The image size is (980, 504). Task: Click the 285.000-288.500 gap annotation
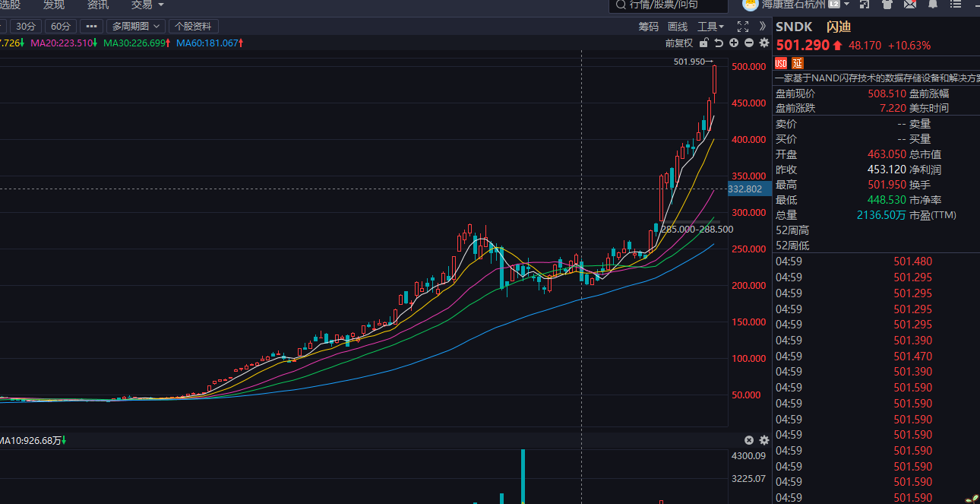[x=697, y=229]
